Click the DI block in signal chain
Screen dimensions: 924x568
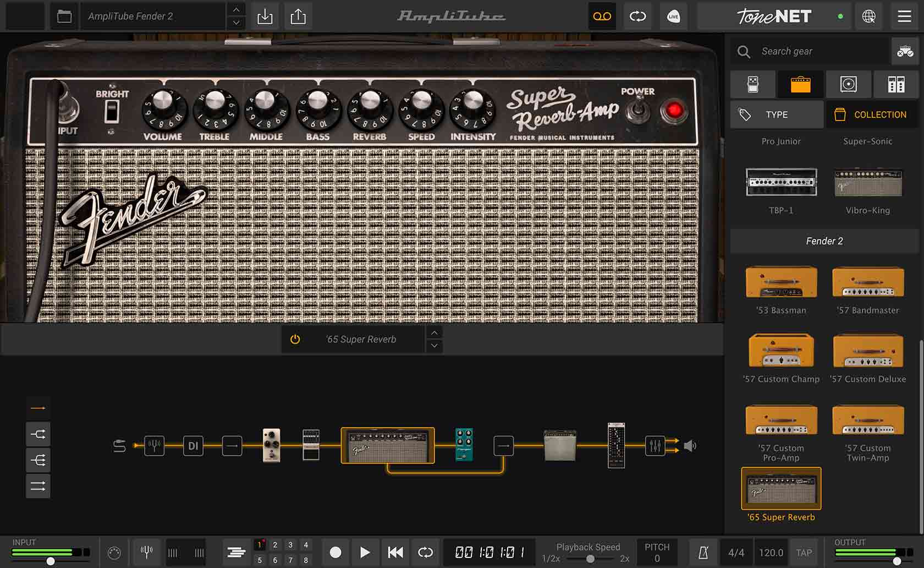(193, 445)
